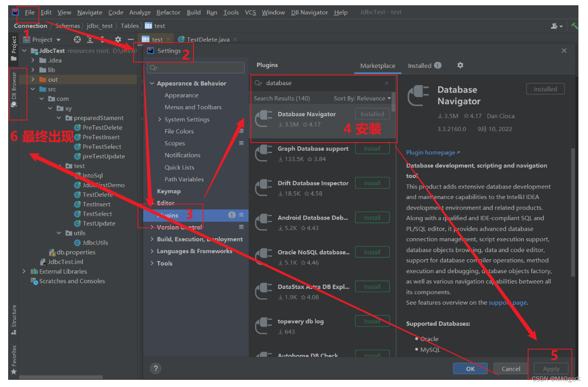Click the user account icon in toolbar
The width and height of the screenshot is (588, 387).
[x=557, y=26]
